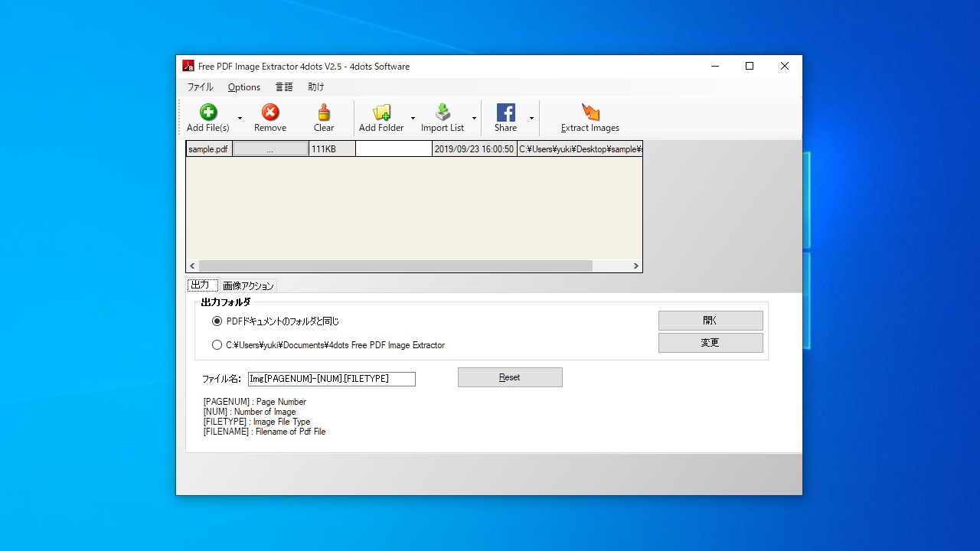Click the 変更 button
This screenshot has height=551, width=980.
(710, 343)
